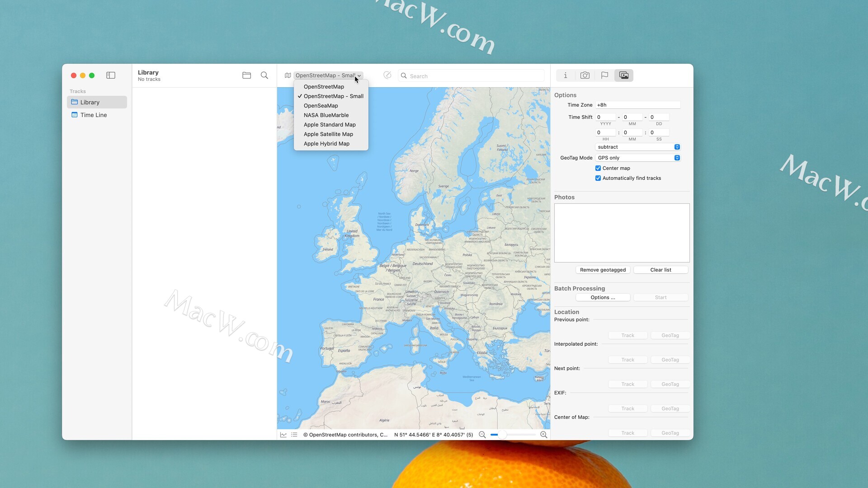
Task: Click the empty Photos list box
Action: [622, 233]
